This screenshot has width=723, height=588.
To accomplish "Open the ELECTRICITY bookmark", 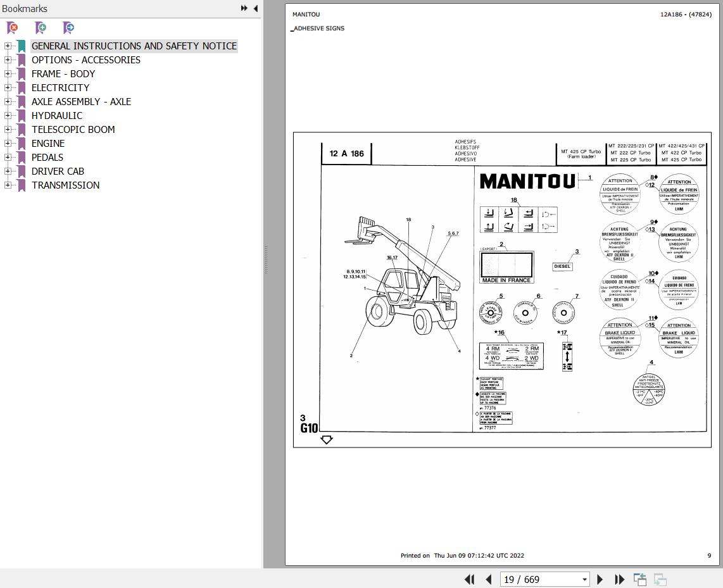I will tap(60, 87).
